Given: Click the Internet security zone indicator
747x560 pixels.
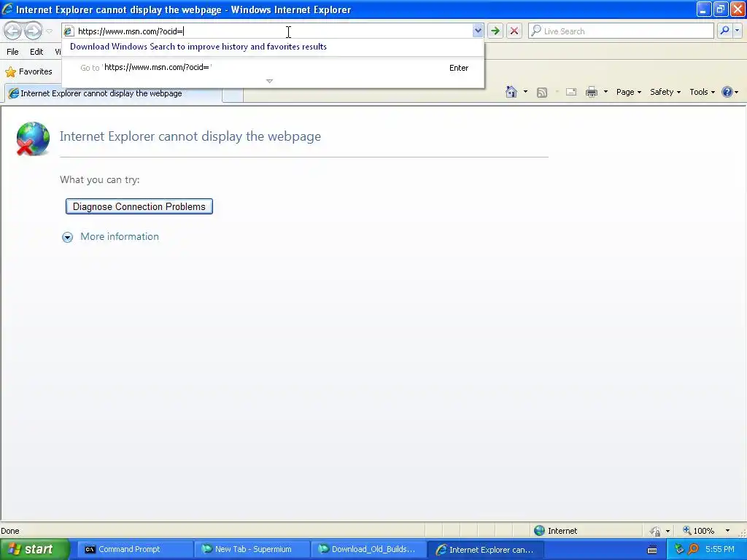Looking at the screenshot, I should point(555,531).
